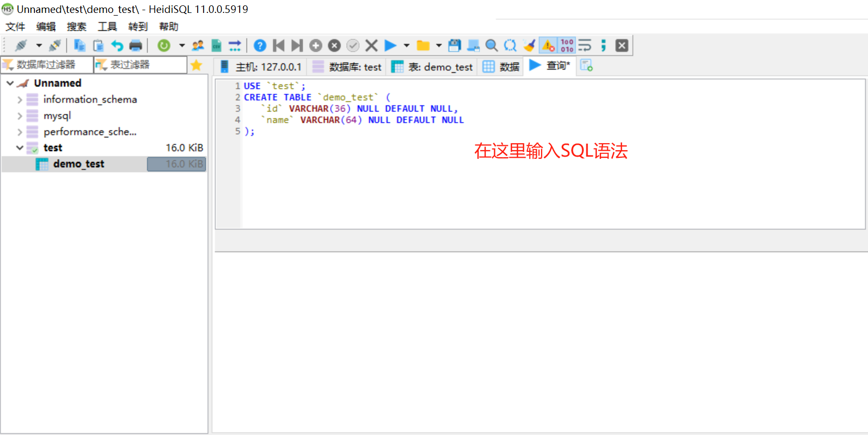
Task: Go to last record icon
Action: [297, 46]
